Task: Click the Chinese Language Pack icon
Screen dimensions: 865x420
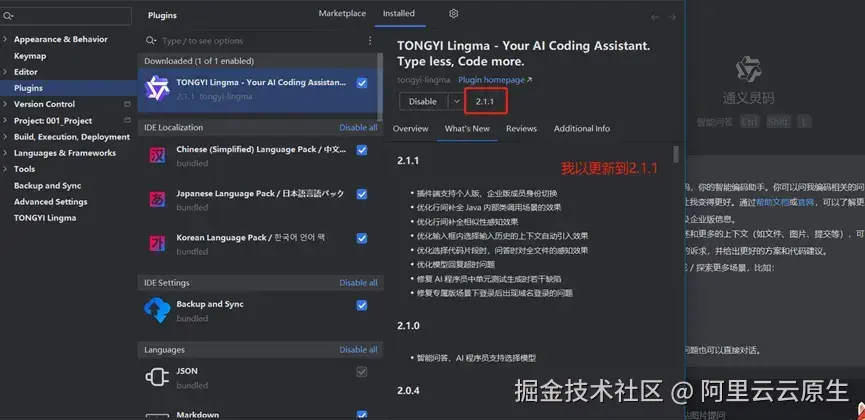Action: 157,155
